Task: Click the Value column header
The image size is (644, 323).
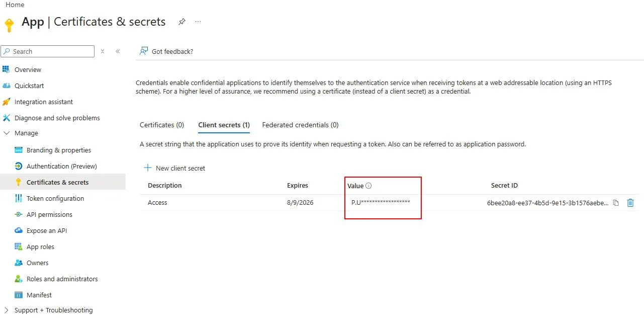Action: [x=355, y=186]
